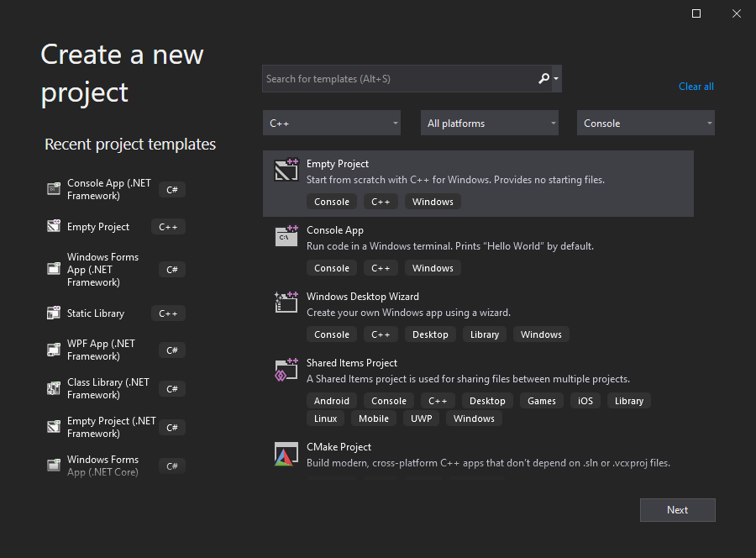Choose recent template Static Library

click(96, 313)
